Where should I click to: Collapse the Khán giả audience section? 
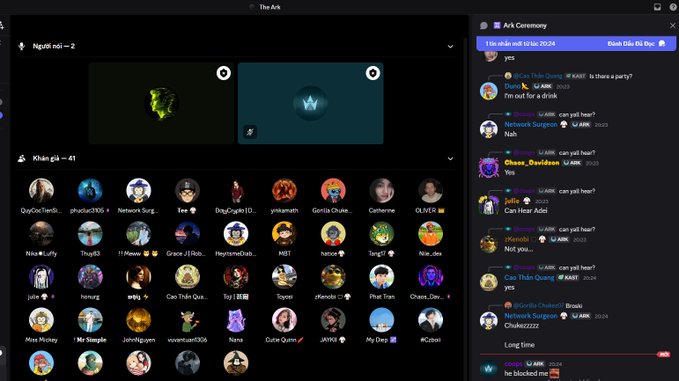click(x=450, y=158)
